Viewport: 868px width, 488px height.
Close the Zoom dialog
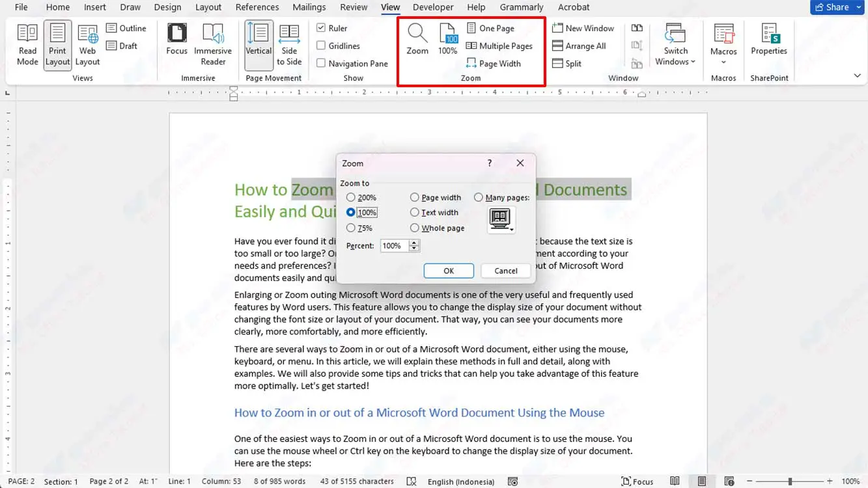tap(520, 163)
